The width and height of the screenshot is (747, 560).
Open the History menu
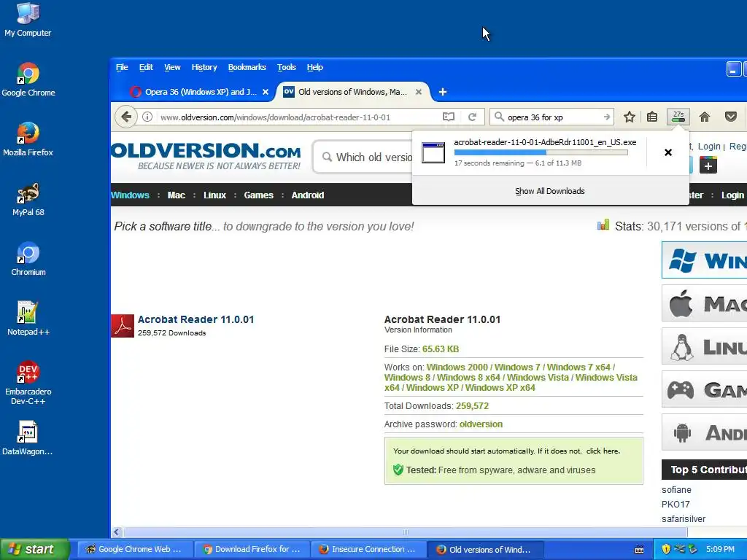click(204, 67)
